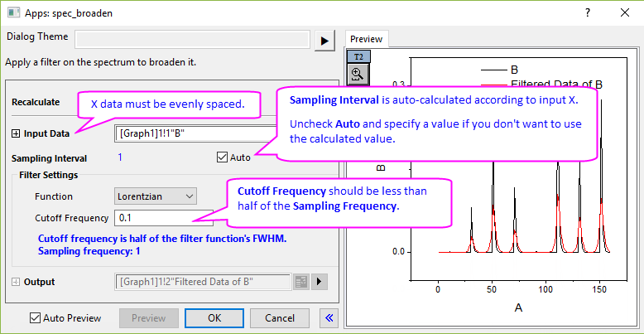Click the Dialog Theme text field

[x=191, y=40]
